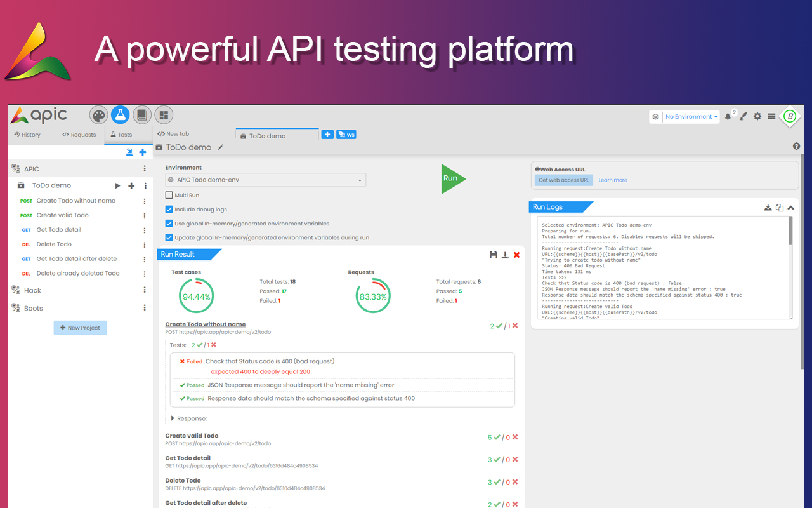The height and width of the screenshot is (508, 812).
Task: Open the Dashboard grid module icon
Action: pyautogui.click(x=164, y=115)
